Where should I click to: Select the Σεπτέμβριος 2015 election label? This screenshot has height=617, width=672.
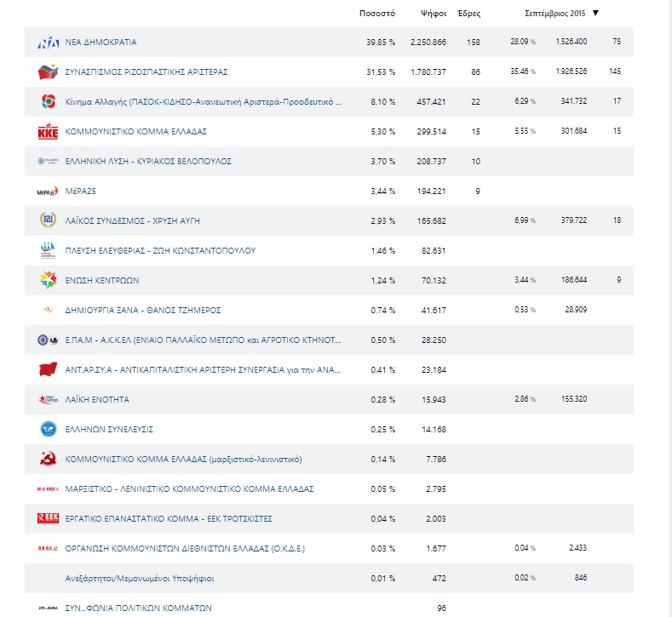coord(554,13)
